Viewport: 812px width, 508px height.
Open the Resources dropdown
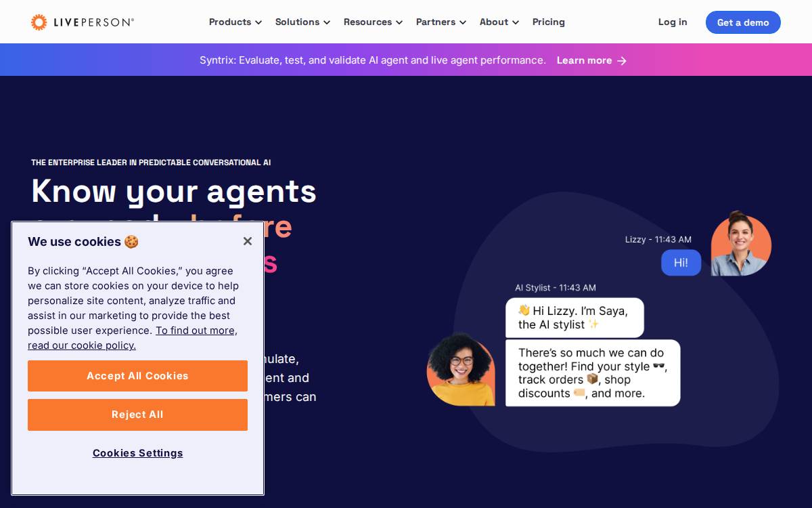374,22
